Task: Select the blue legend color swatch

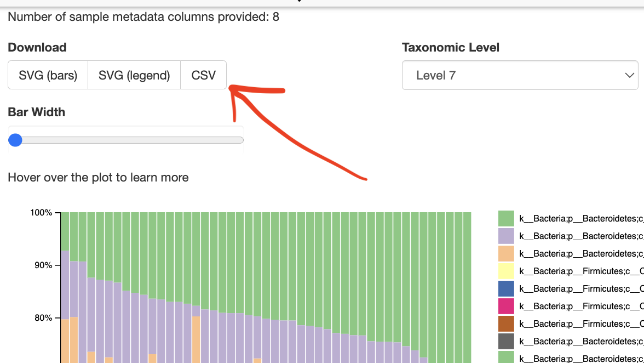Action: pos(506,288)
